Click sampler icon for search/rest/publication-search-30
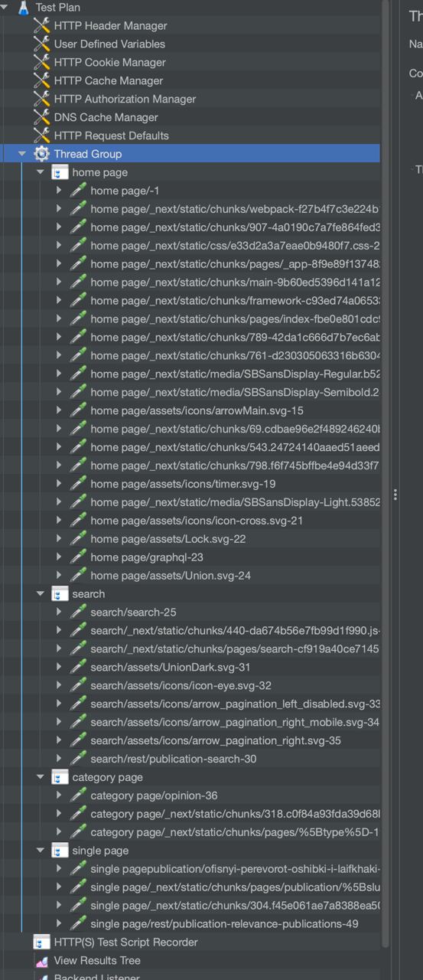 click(x=78, y=759)
